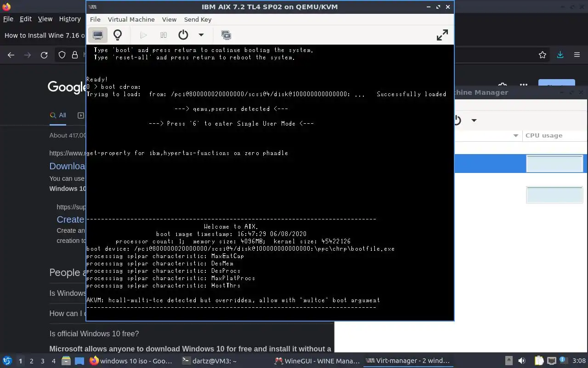Click Firefox tracking protection shield icon
The height and width of the screenshot is (368, 588).
click(x=62, y=55)
